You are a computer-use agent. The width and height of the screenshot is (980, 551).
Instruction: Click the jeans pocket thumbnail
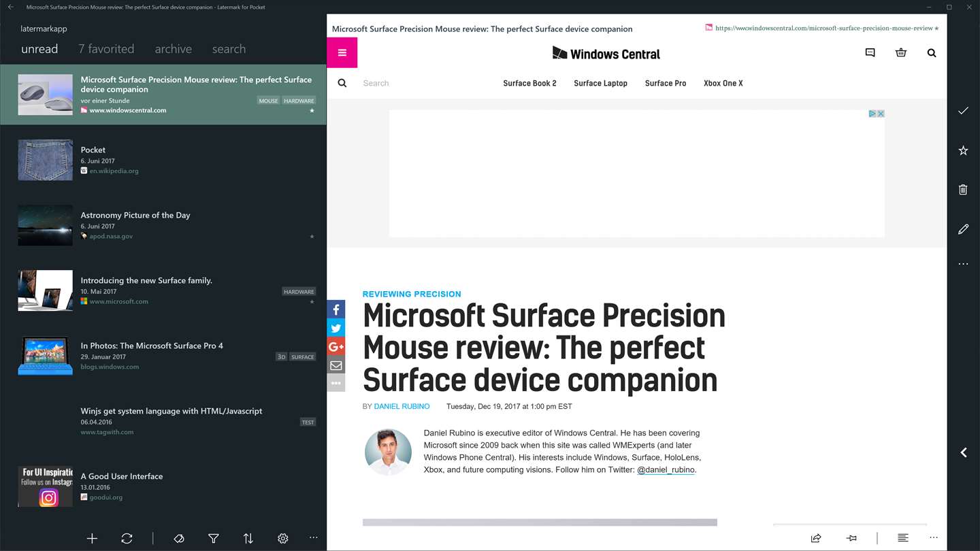[45, 160]
